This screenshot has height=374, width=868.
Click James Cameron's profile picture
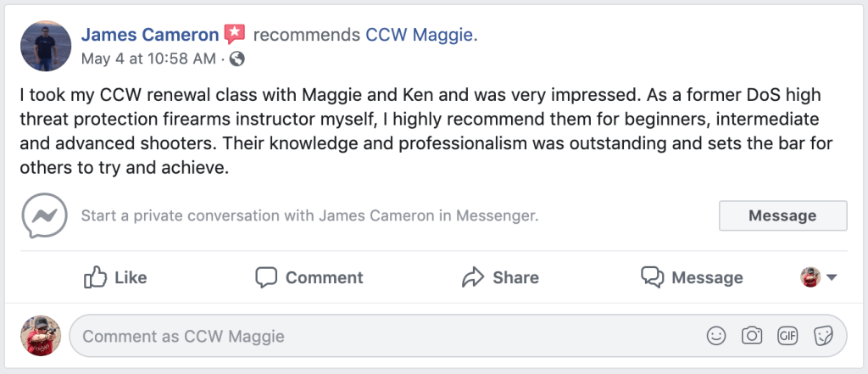point(45,47)
